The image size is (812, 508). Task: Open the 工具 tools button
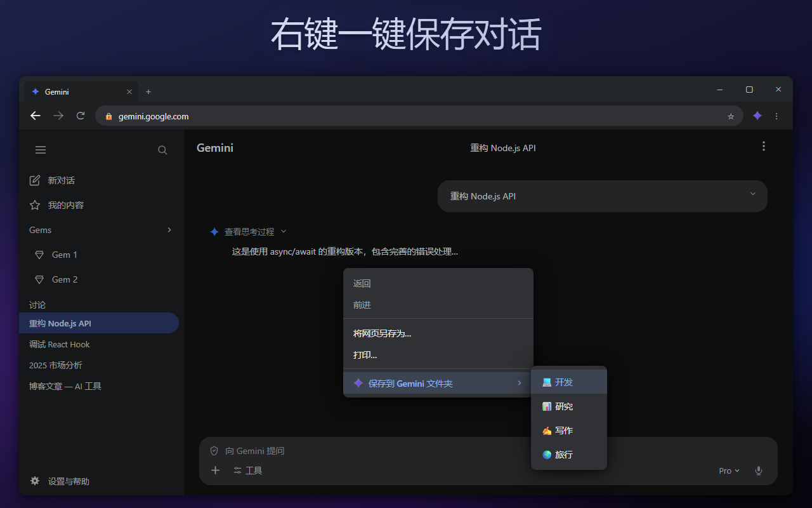pyautogui.click(x=247, y=471)
